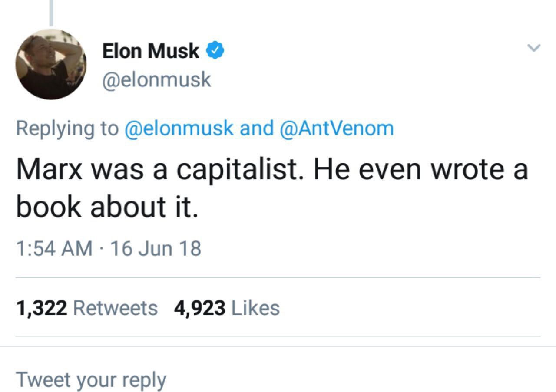Click the bold 4,923 like count
The height and width of the screenshot is (392, 556).
199,308
